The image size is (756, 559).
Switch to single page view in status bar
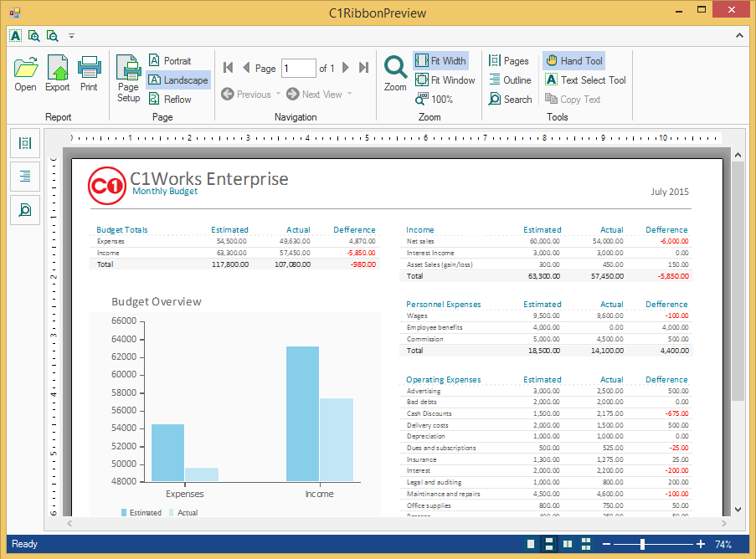click(x=530, y=544)
